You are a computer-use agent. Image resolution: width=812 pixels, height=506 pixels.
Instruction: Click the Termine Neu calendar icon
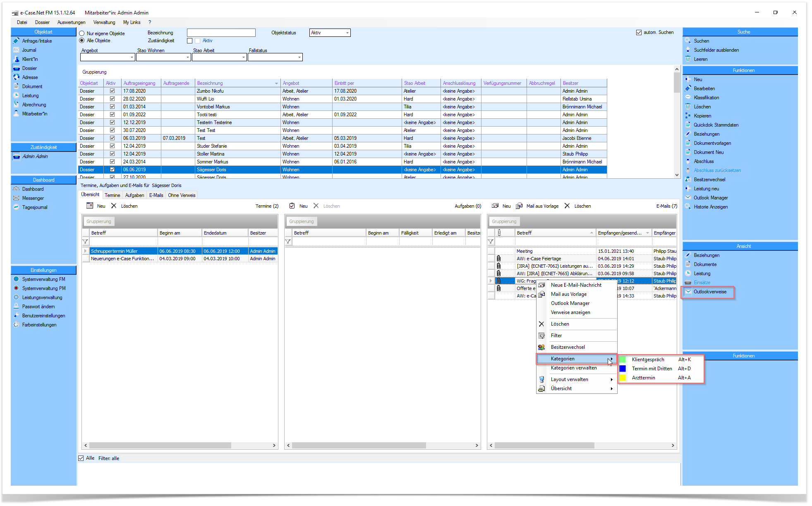90,206
